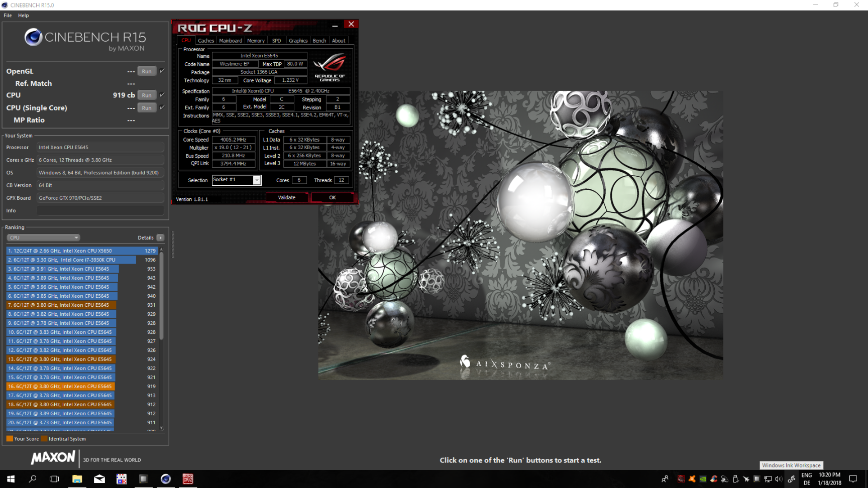Click the Cinebench R15 logo icon

click(33, 37)
